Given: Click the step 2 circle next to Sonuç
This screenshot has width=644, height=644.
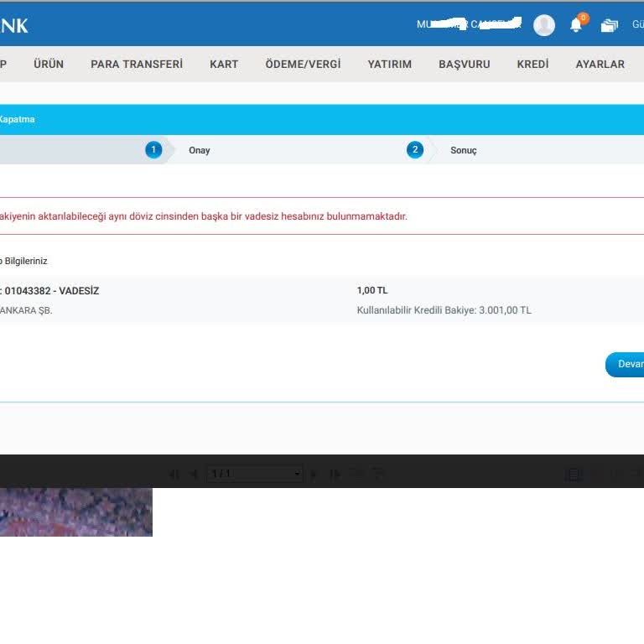Looking at the screenshot, I should tap(415, 150).
